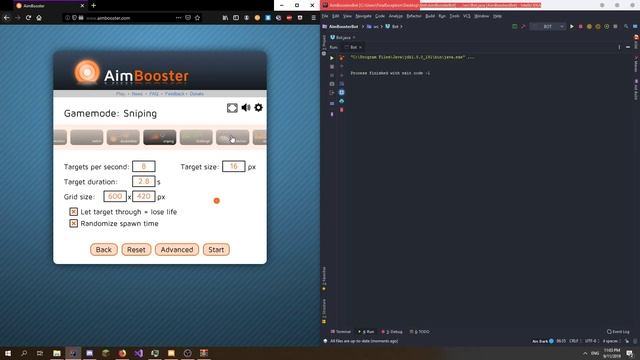Click the Target duration input field

(x=144, y=181)
